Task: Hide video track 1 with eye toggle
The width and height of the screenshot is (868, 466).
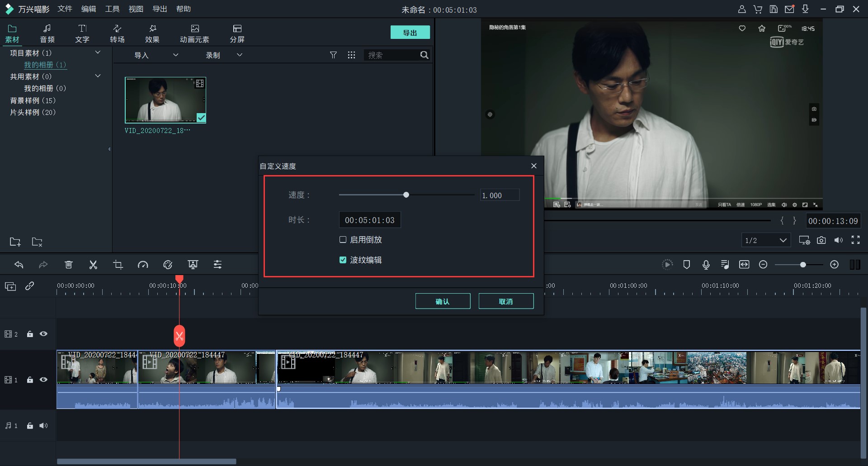Action: [x=43, y=380]
